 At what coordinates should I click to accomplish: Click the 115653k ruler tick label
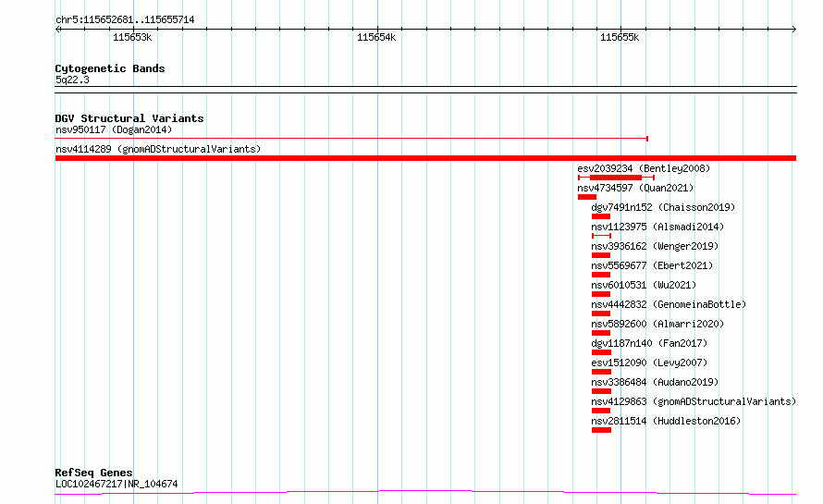pyautogui.click(x=132, y=37)
